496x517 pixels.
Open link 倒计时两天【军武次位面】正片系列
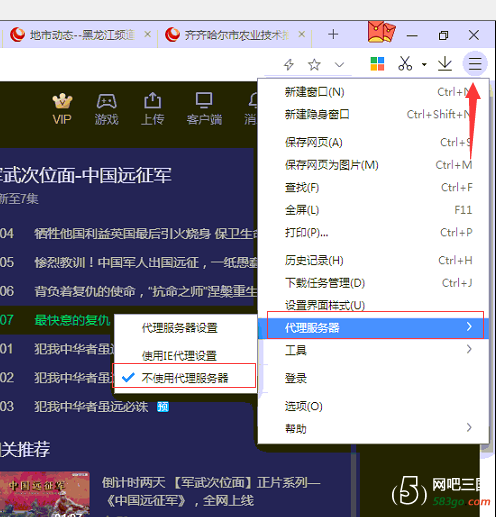pyautogui.click(x=211, y=491)
